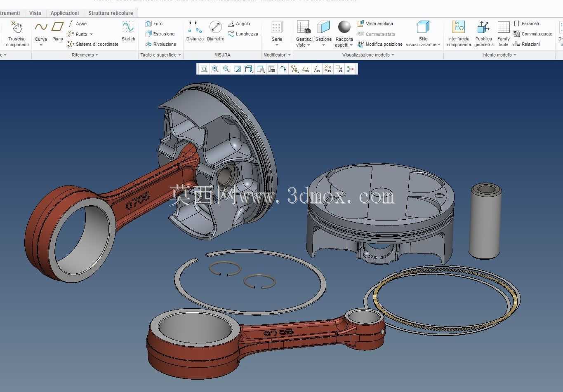Screen dimensions: 563x392
Task: Select the Rivoluzione revolve tool
Action: pos(161,44)
